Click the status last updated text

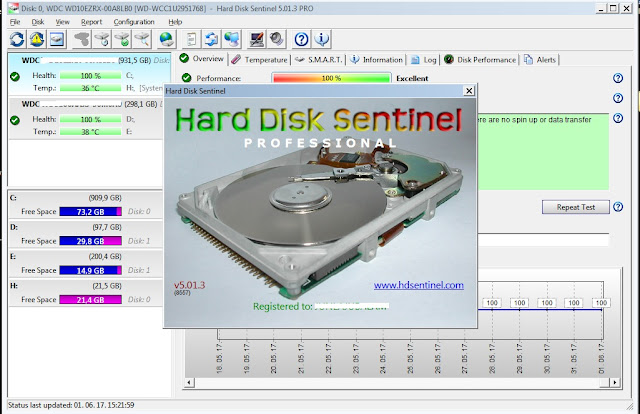point(71,405)
